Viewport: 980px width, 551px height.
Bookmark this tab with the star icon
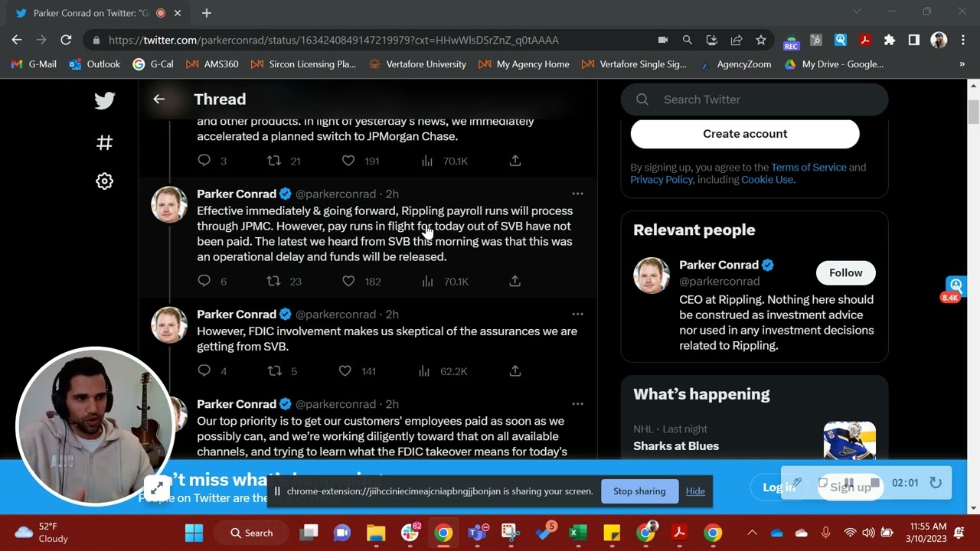(x=760, y=40)
